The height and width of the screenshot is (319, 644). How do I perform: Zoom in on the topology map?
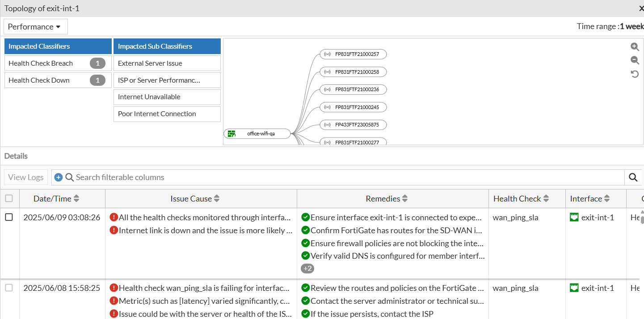(x=635, y=47)
